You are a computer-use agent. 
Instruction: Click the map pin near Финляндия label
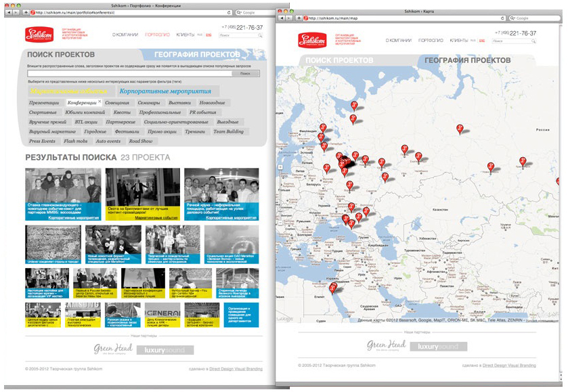[x=323, y=128]
